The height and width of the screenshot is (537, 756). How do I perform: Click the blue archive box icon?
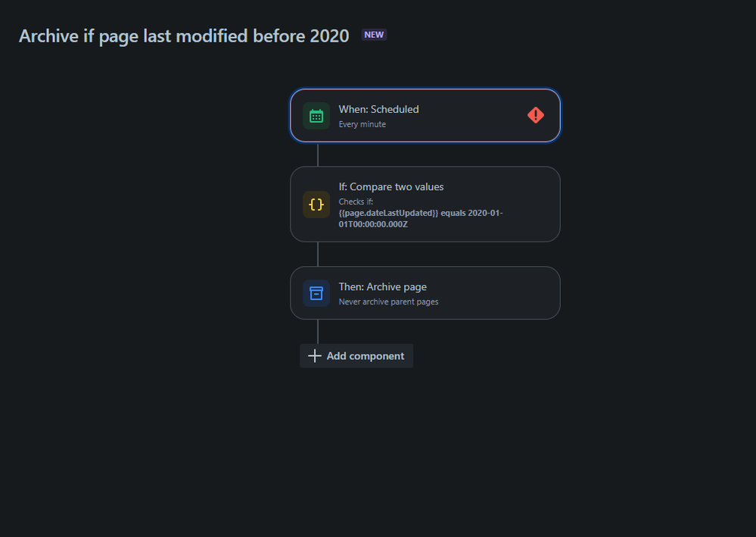(316, 293)
